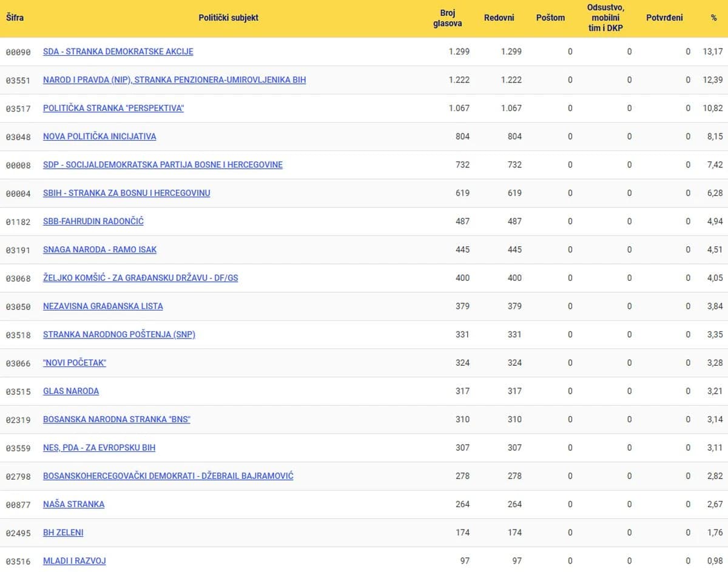Click Politička stranka "Perspektiva" link
This screenshot has width=728, height=572.
point(113,108)
